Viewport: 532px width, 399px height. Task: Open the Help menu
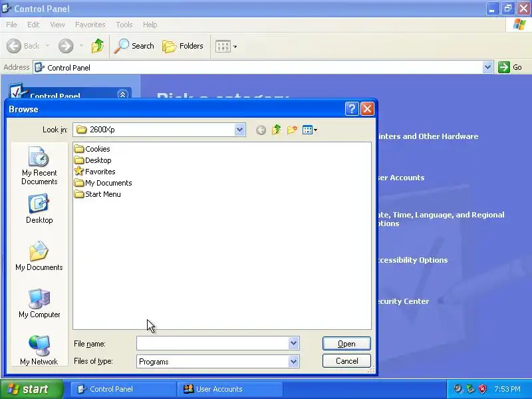click(x=150, y=25)
